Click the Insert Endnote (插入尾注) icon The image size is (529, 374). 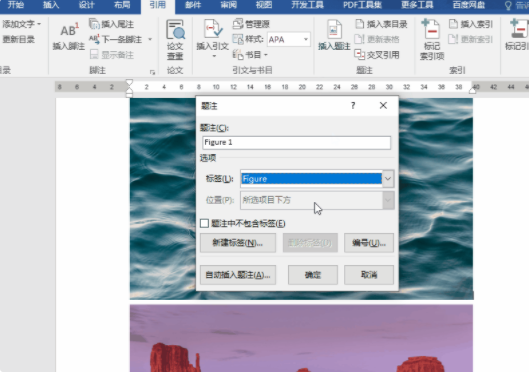click(x=94, y=24)
